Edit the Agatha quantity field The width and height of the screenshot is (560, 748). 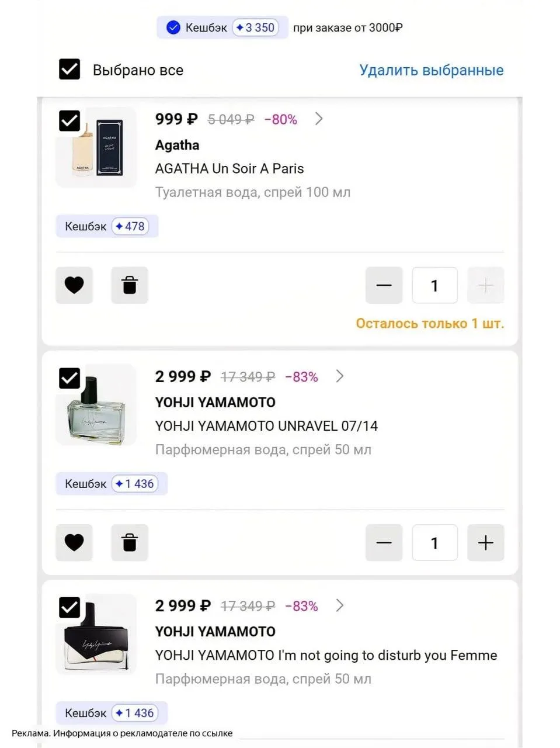pos(434,285)
